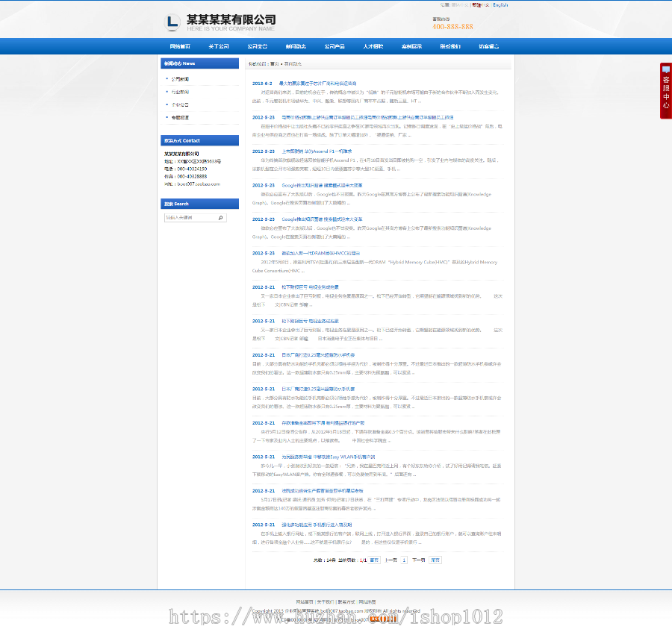Switch language to 繁體中文
672x635 pixels.
point(481,5)
